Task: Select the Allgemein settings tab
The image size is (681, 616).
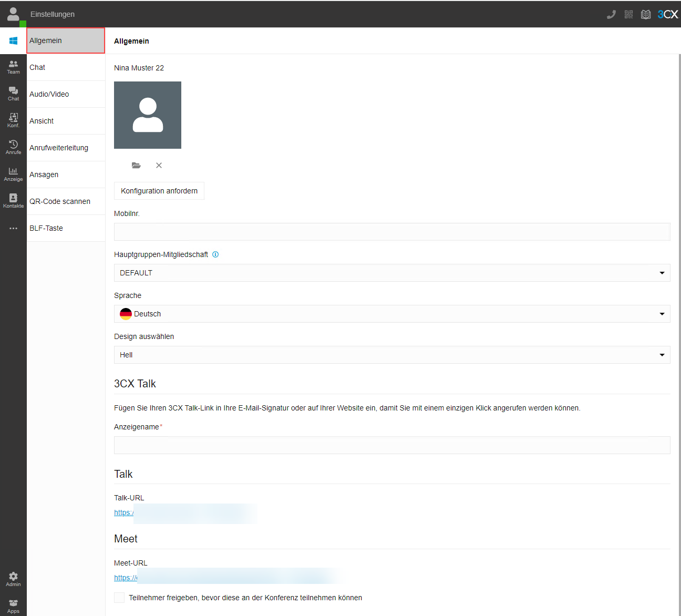Action: pos(66,40)
